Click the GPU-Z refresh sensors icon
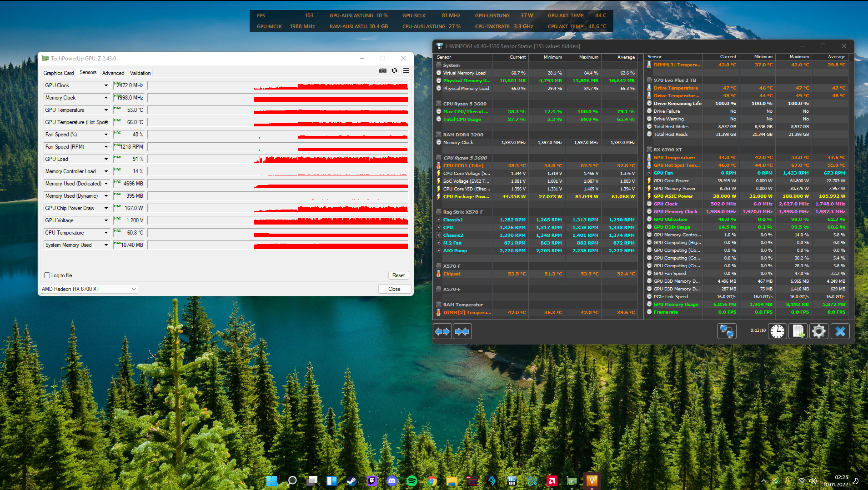This screenshot has width=868, height=490. (394, 71)
